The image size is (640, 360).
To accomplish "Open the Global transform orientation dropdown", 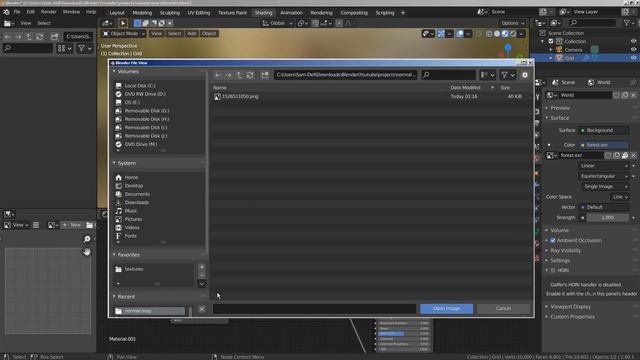I will click(x=277, y=23).
